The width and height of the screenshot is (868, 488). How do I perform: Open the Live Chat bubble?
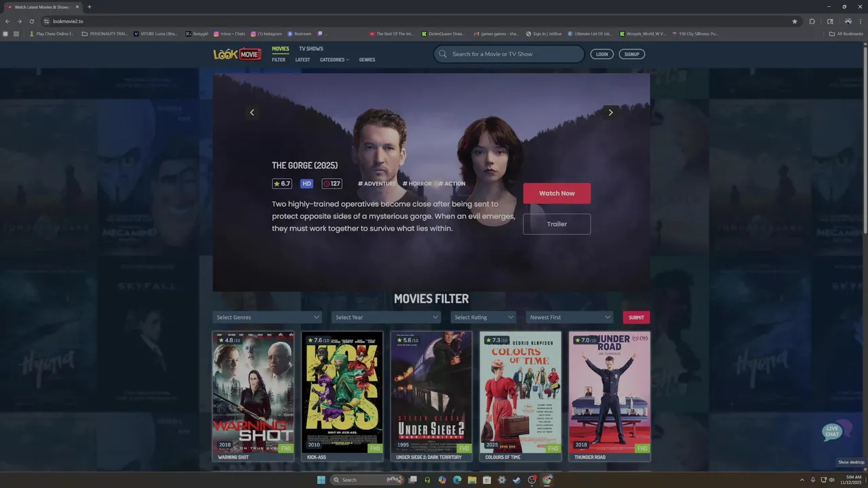(x=835, y=431)
